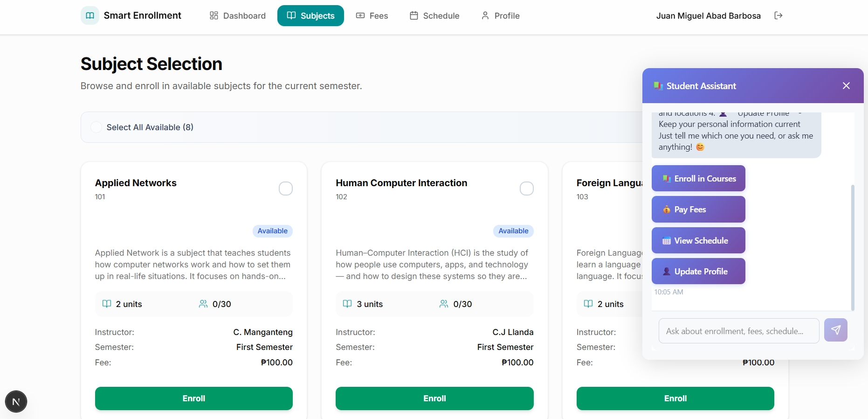The width and height of the screenshot is (868, 419).
Task: Click the people icon next to 0/30 in Applied Networks
Action: point(203,304)
